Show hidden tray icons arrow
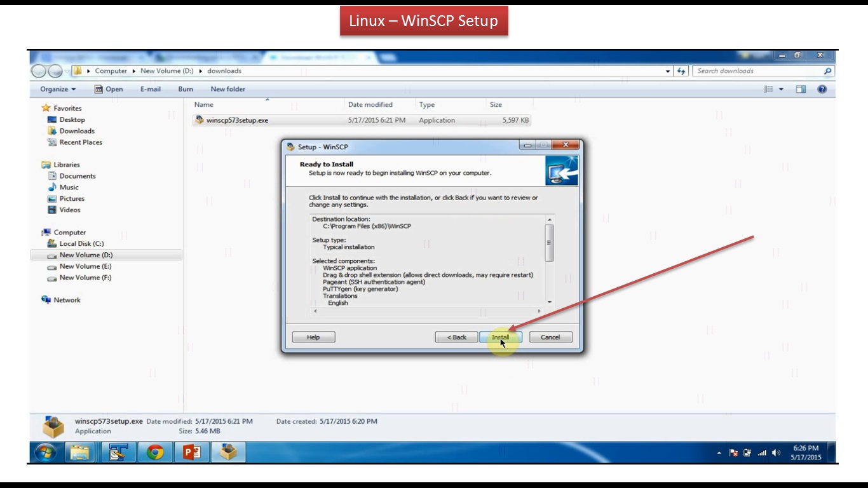Screen dimensions: 868x488 click(719, 453)
